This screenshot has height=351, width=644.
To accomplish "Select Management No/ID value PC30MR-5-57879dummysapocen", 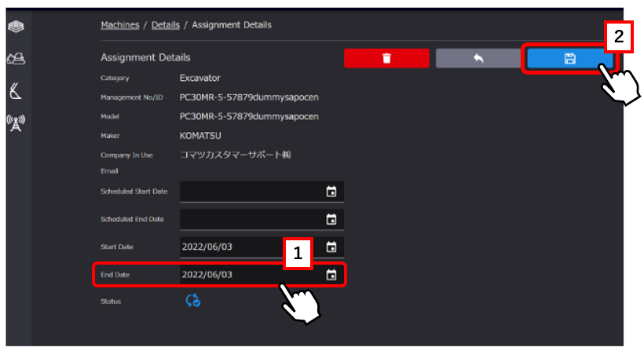I will tap(249, 97).
